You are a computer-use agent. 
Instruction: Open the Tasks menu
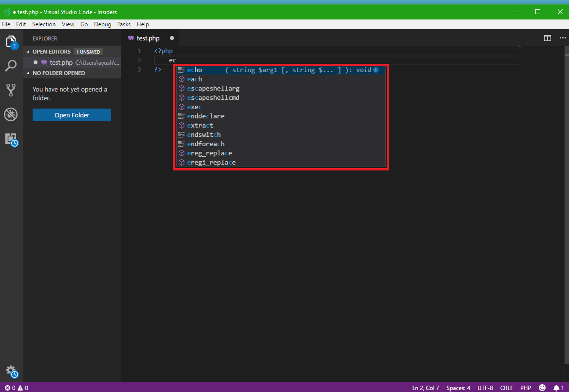(x=124, y=24)
